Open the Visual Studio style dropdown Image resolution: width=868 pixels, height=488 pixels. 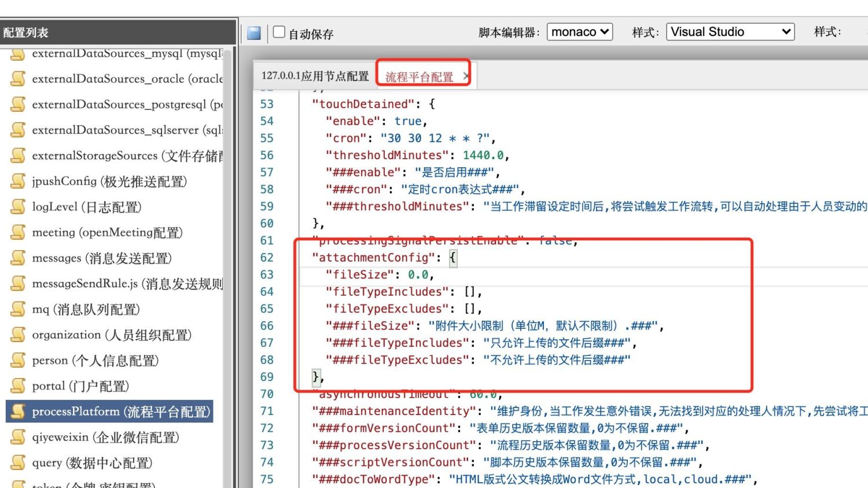coord(730,32)
